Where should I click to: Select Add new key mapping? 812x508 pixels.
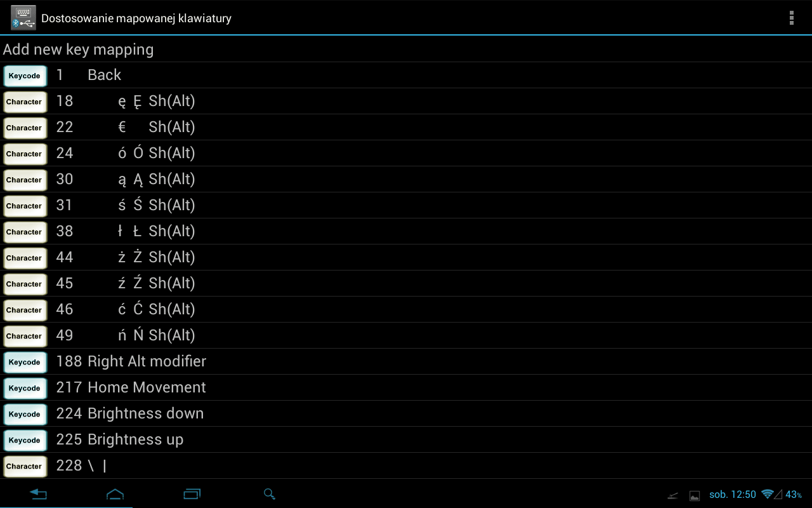pos(406,49)
